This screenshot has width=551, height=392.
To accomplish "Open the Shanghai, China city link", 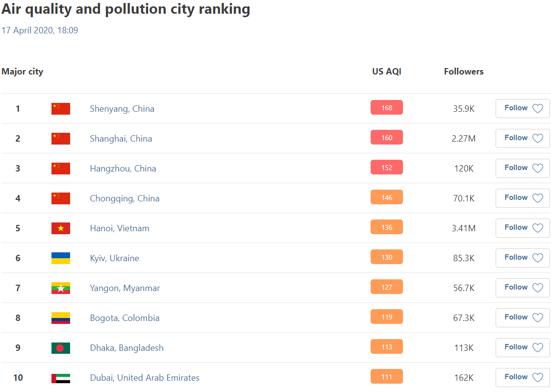I will [121, 139].
